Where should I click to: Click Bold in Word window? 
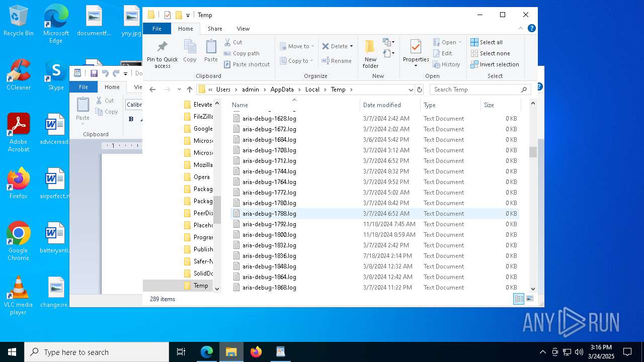(x=131, y=119)
